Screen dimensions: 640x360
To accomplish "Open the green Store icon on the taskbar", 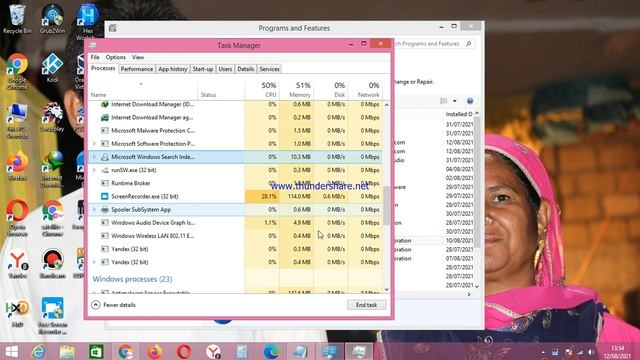I will (96, 351).
